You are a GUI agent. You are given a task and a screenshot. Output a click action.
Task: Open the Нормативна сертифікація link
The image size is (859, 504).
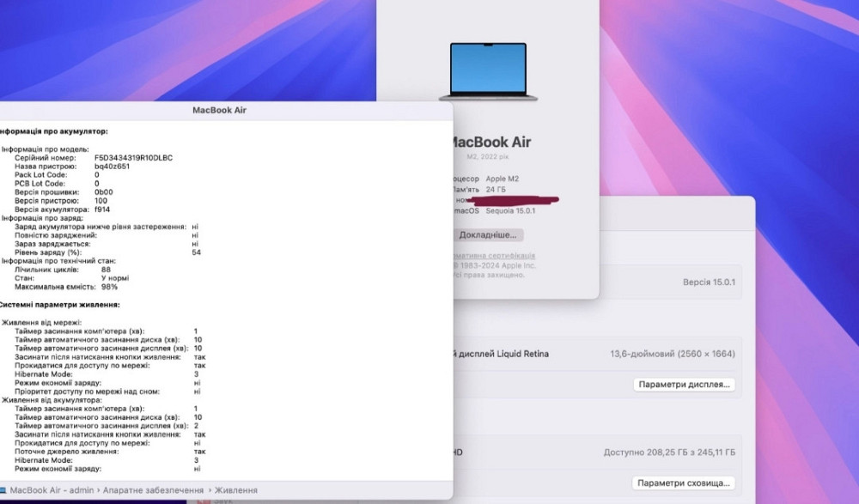[x=494, y=256]
